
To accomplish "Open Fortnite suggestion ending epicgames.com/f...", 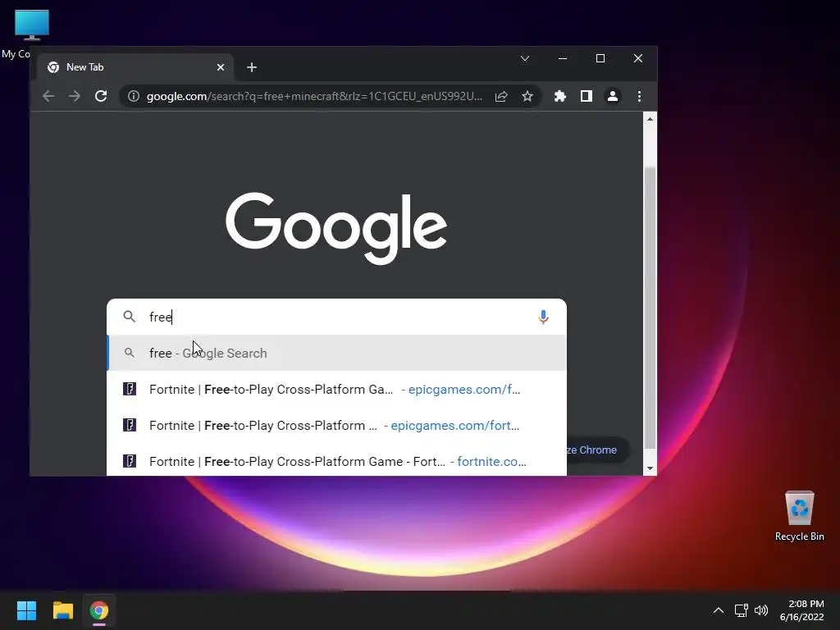I will pyautogui.click(x=336, y=390).
